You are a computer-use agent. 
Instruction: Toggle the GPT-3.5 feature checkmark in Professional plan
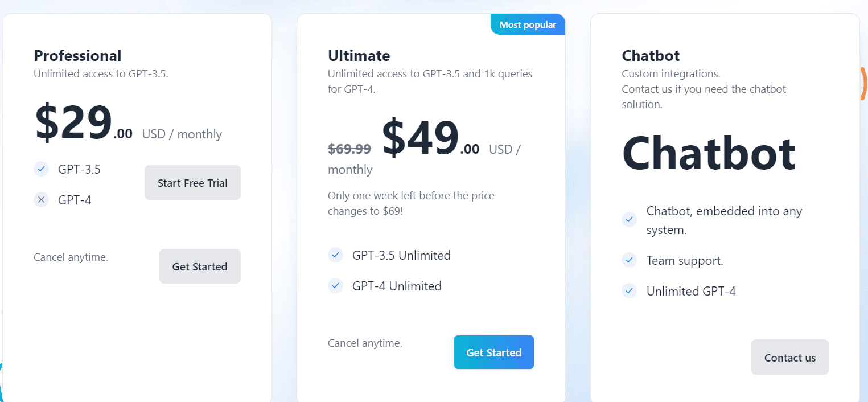[x=41, y=169]
